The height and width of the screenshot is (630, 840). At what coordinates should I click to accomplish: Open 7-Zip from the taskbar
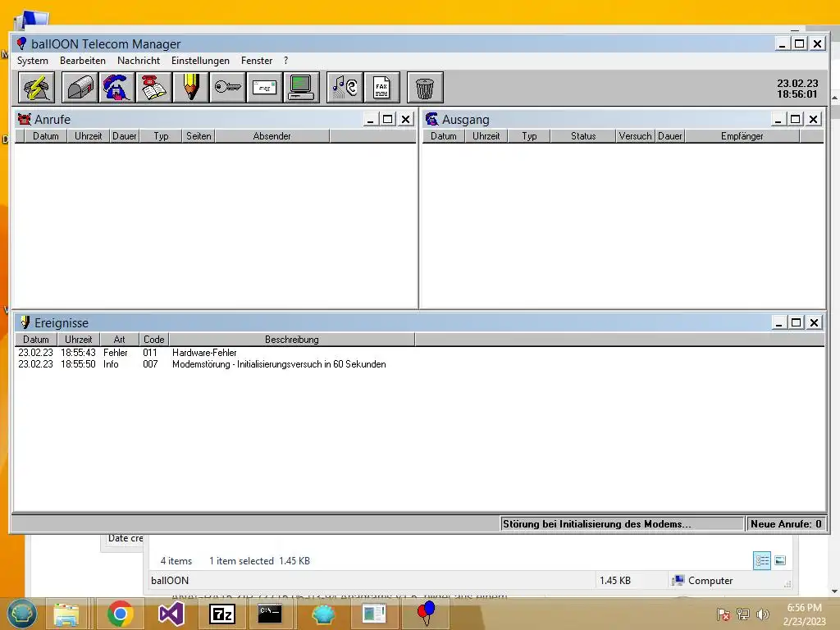(222, 614)
